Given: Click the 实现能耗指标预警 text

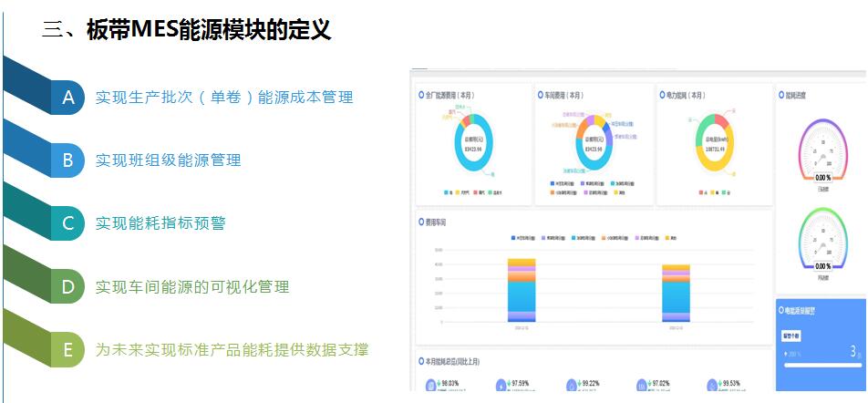Looking at the screenshot, I should [160, 223].
